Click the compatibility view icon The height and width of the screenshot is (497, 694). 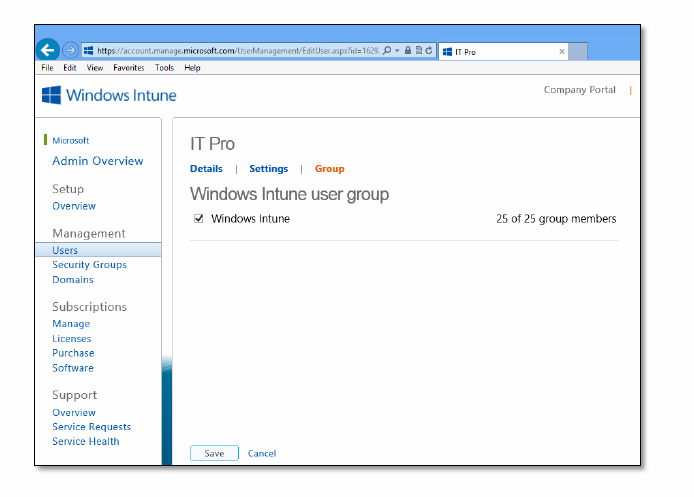click(x=419, y=50)
